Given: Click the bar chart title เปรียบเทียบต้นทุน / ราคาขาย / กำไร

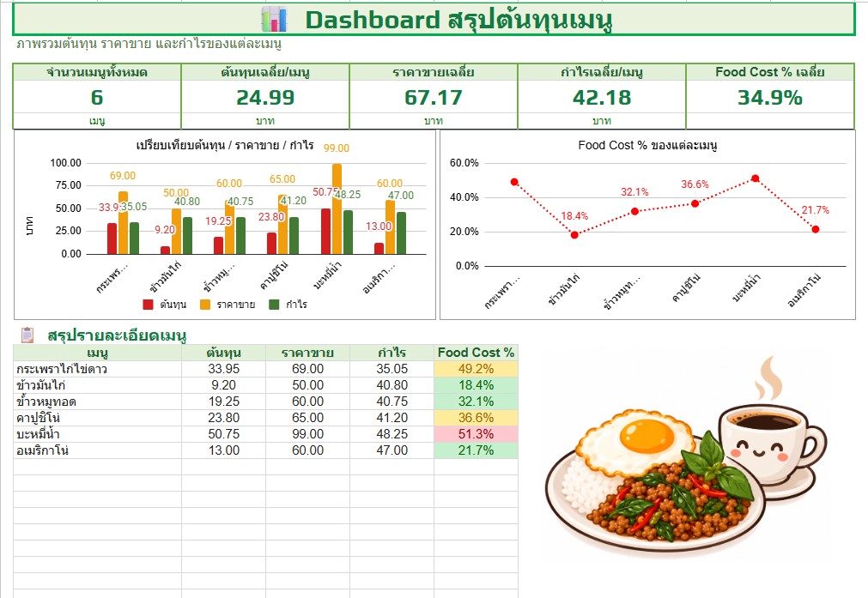Looking at the screenshot, I should [225, 146].
